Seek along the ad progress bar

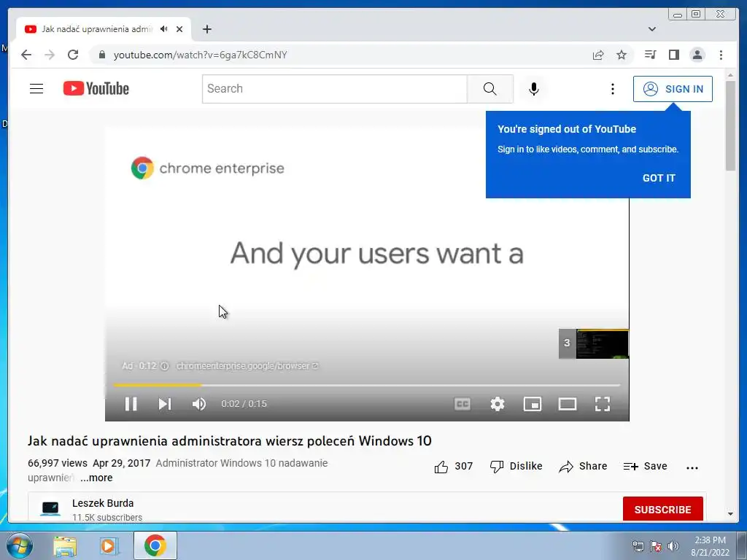point(367,385)
